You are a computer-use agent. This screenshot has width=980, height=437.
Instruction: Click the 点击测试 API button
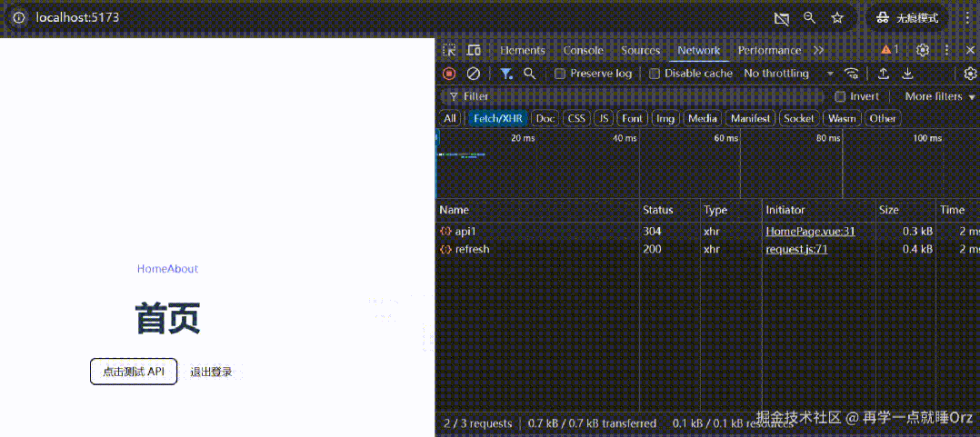(133, 372)
